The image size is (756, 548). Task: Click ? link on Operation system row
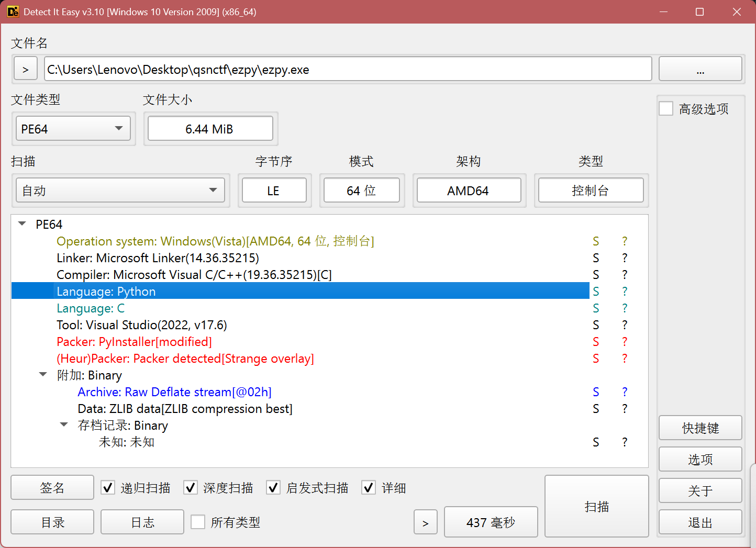[625, 241]
